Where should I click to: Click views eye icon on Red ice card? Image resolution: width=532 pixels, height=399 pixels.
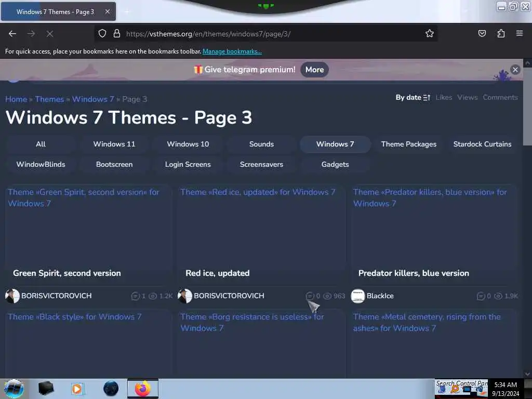(327, 296)
